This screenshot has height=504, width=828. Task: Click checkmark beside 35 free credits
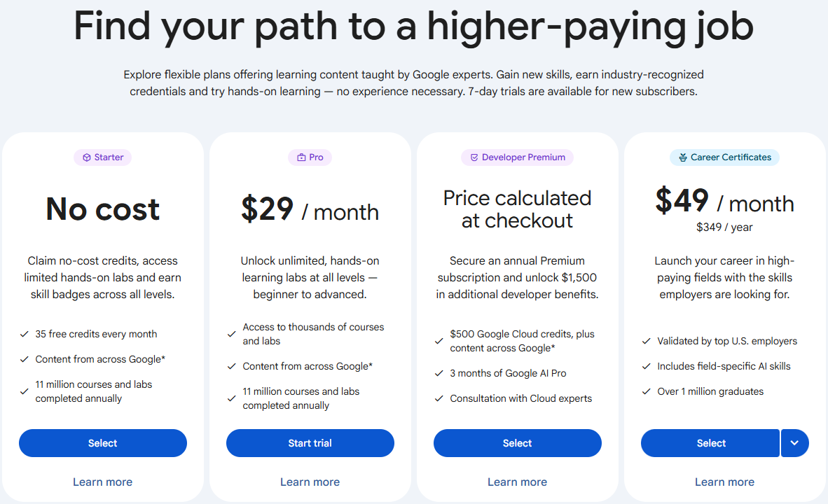tap(25, 334)
